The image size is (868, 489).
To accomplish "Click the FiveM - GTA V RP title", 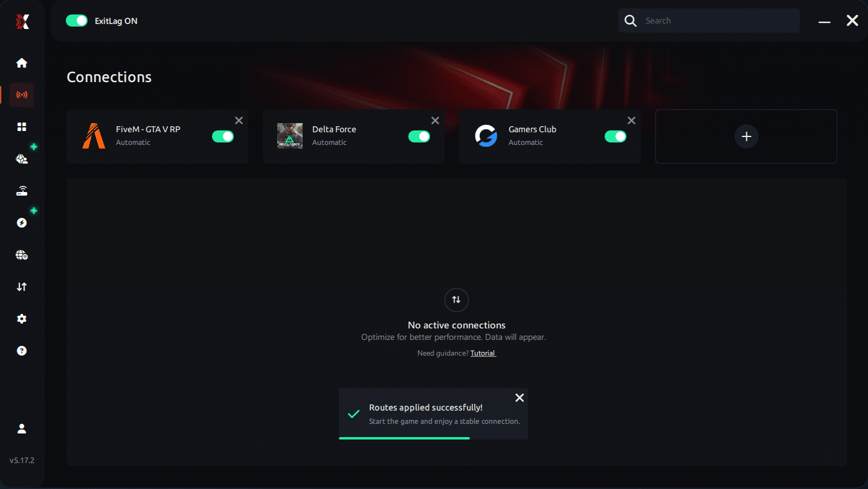I will [x=148, y=129].
